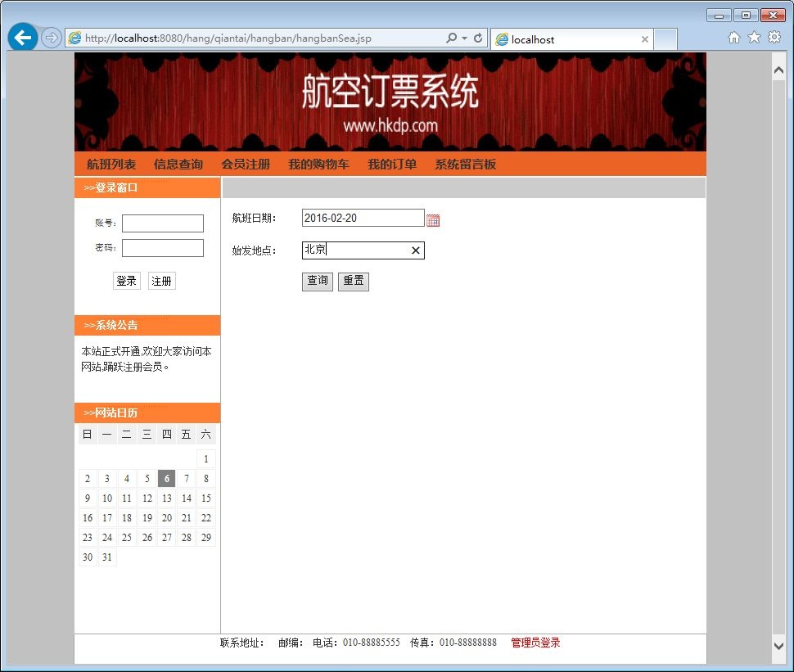
Task: Open the 信息查询 menu item
Action: tap(178, 164)
